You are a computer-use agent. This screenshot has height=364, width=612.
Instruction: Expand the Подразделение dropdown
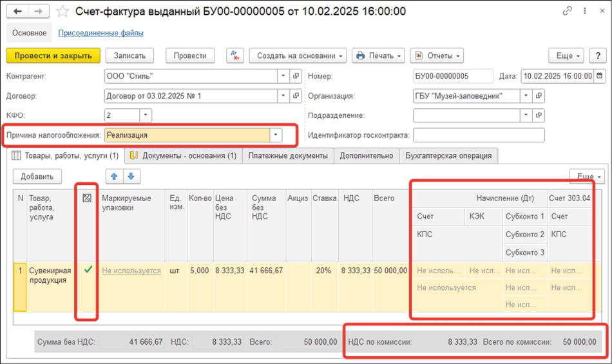(x=526, y=115)
